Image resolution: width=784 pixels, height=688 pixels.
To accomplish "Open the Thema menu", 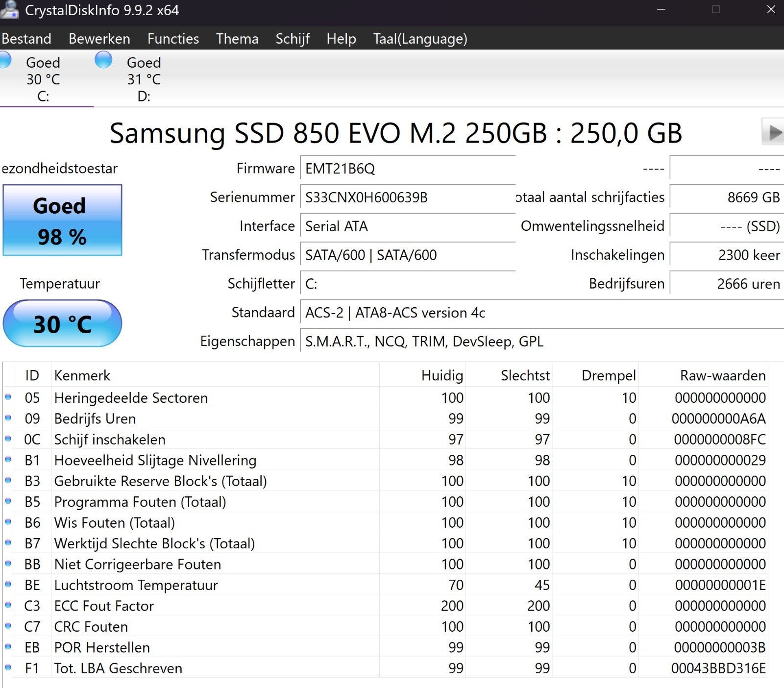I will pyautogui.click(x=237, y=39).
